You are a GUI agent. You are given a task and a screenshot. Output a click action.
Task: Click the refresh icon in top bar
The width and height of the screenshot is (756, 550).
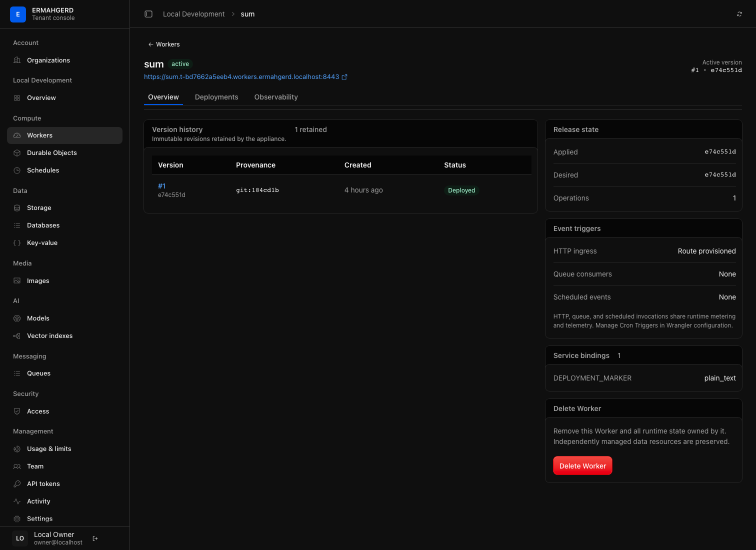click(739, 14)
